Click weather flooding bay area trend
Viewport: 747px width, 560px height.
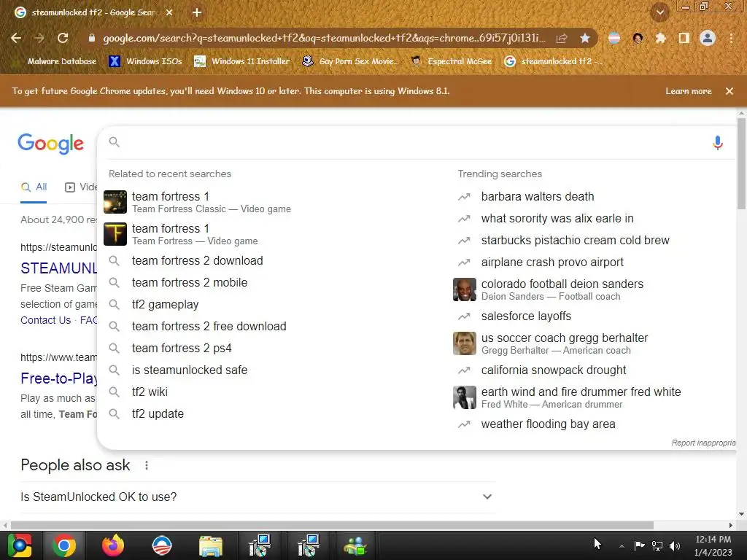[548, 424]
